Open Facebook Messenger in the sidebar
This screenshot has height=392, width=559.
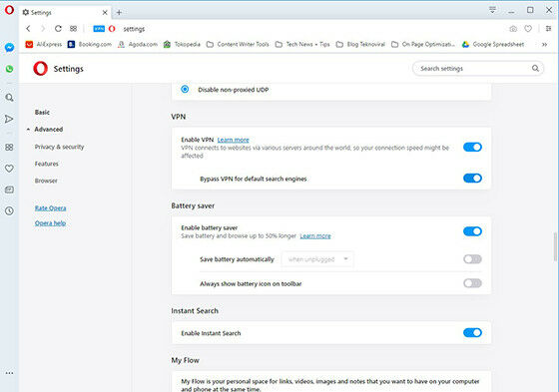click(x=9, y=48)
